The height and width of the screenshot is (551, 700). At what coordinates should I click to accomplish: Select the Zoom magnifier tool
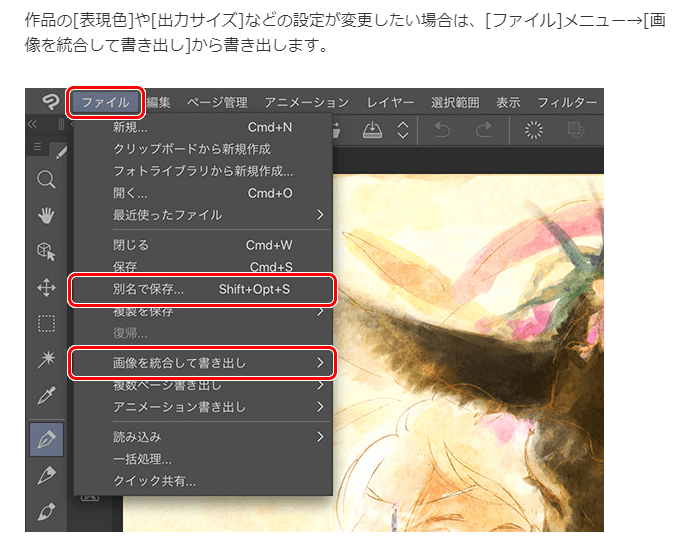[x=46, y=180]
